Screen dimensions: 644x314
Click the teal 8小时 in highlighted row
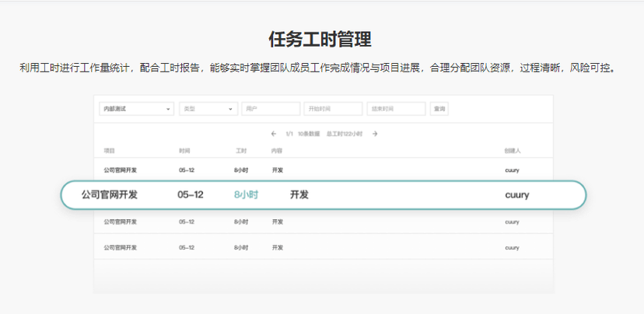click(x=246, y=194)
